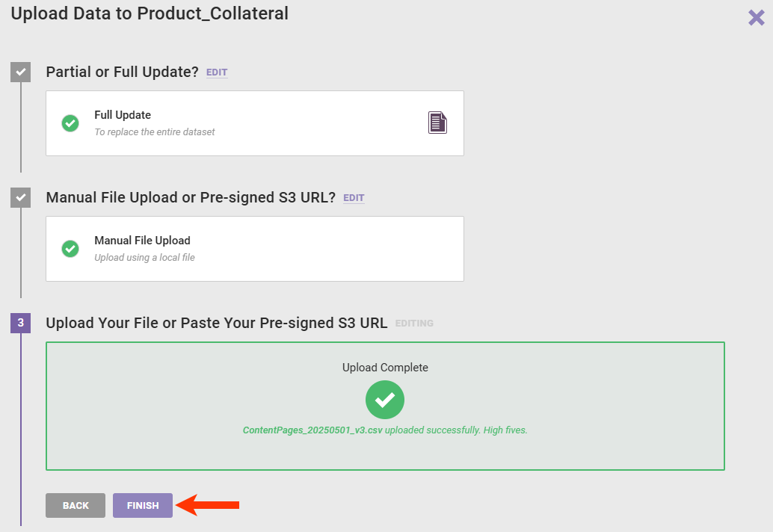Click the step one completed checkmark marker
This screenshot has height=532, width=773.
click(20, 72)
